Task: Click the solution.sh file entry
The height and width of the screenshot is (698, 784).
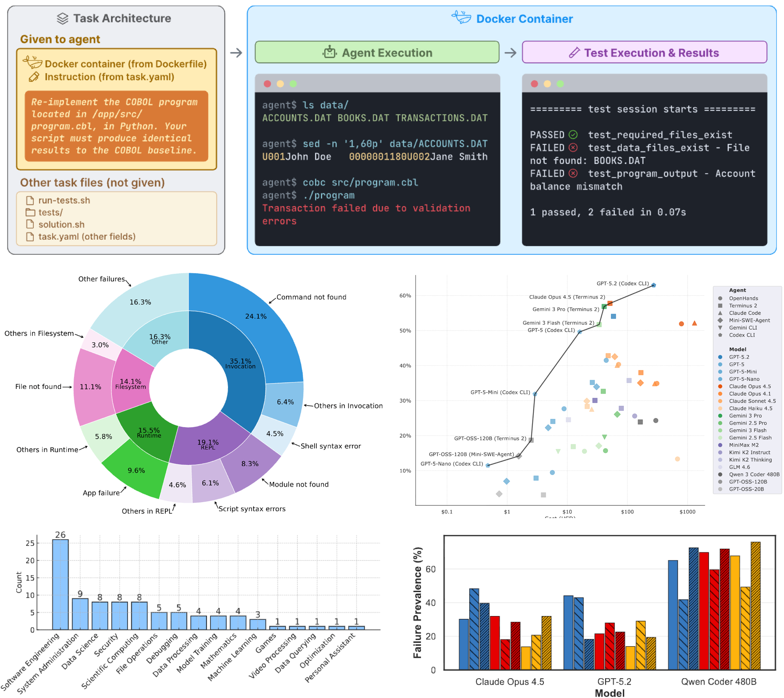Action: 61,225
